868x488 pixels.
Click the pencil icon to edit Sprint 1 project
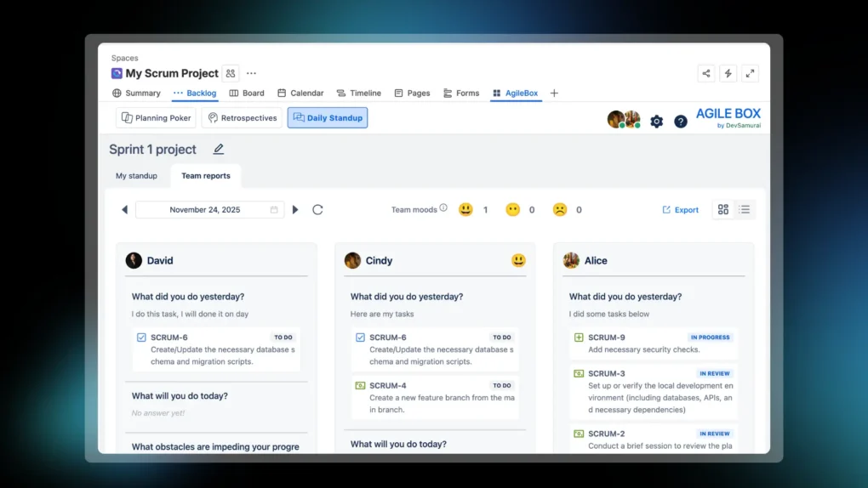pyautogui.click(x=219, y=150)
